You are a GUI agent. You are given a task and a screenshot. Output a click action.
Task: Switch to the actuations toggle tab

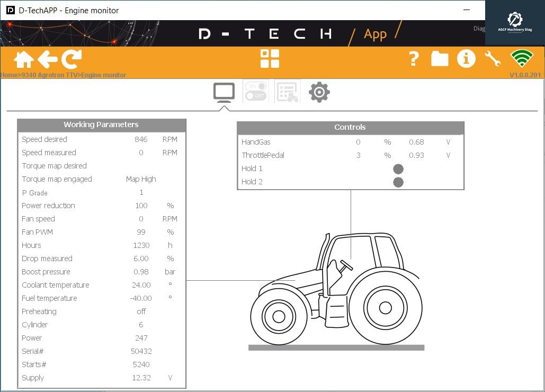(255, 91)
